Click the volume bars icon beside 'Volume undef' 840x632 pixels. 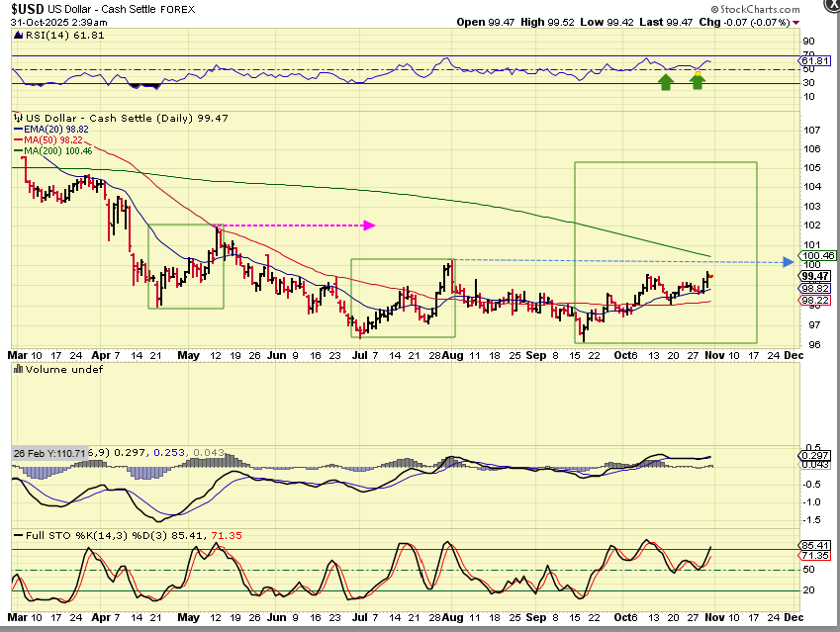(18, 369)
